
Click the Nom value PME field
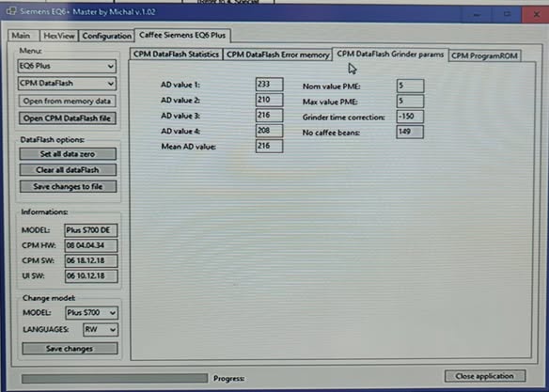tap(410, 86)
